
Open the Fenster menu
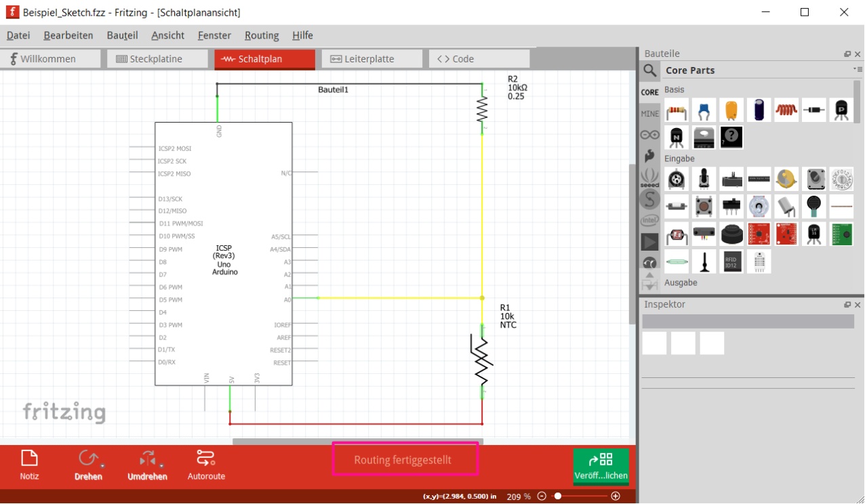tap(214, 35)
